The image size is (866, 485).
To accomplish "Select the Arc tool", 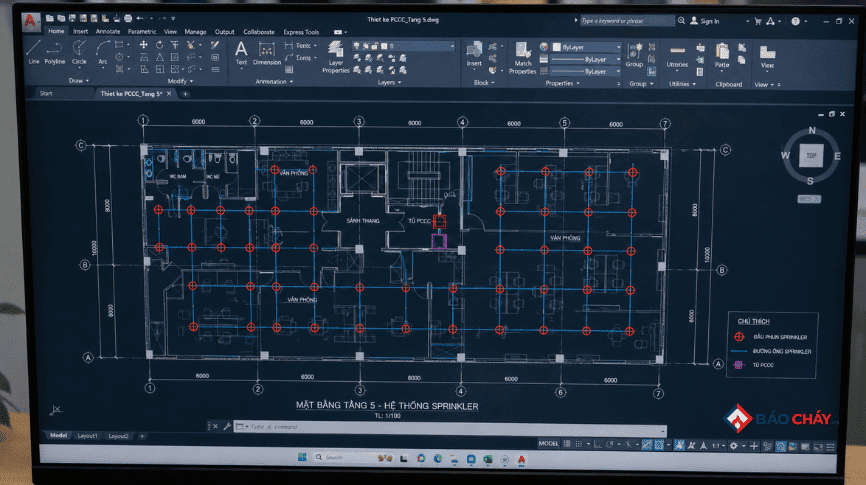I will pos(103,52).
